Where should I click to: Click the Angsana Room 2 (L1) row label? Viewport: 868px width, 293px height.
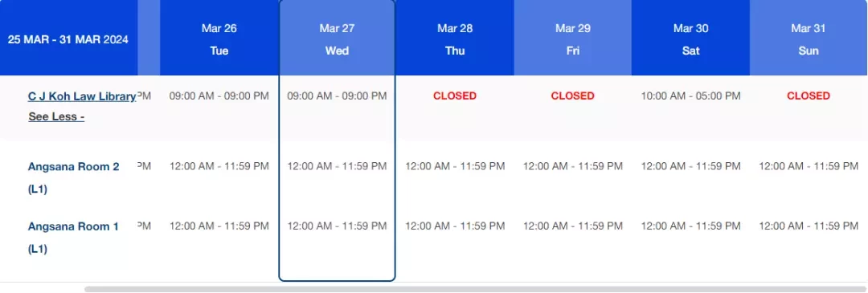(x=74, y=178)
